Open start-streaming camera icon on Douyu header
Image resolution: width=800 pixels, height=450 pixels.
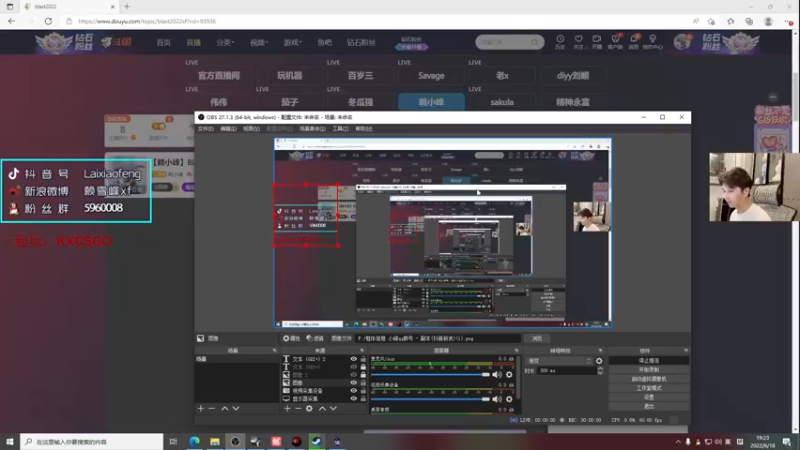coord(596,42)
